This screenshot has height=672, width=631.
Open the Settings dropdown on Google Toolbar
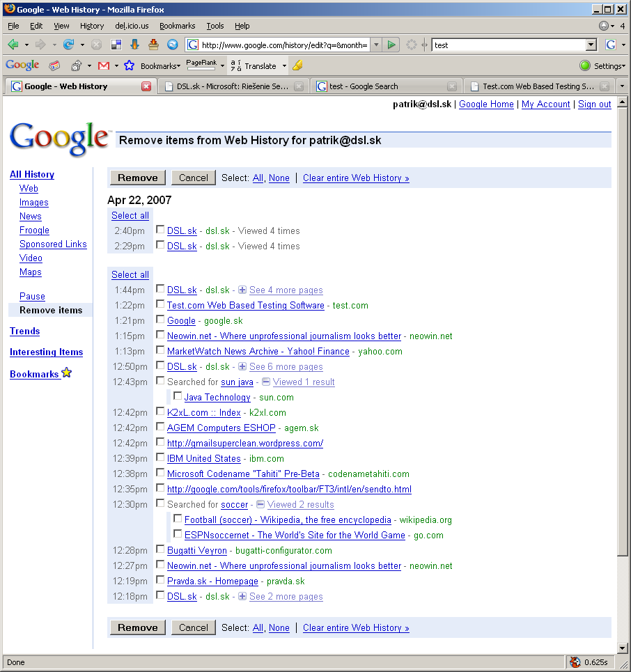coord(609,66)
